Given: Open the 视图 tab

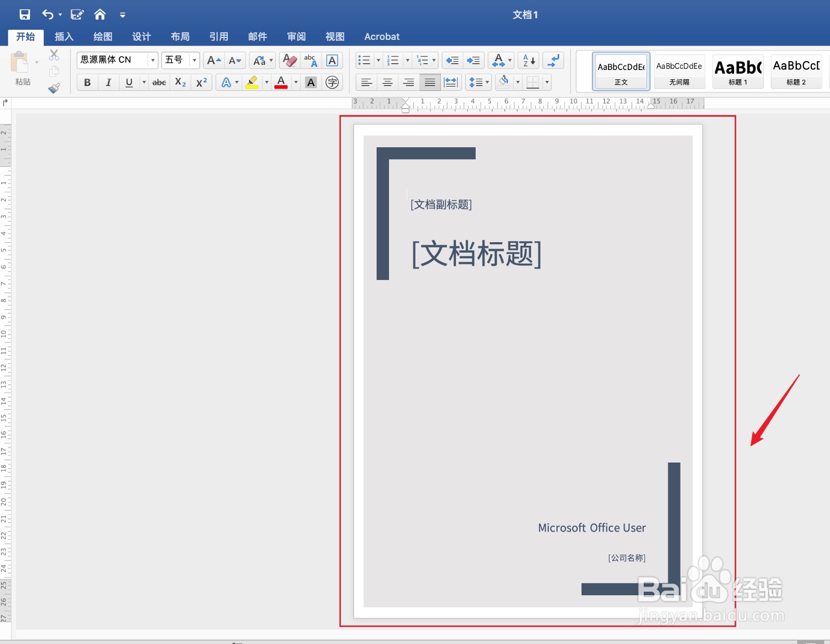Looking at the screenshot, I should coord(335,36).
